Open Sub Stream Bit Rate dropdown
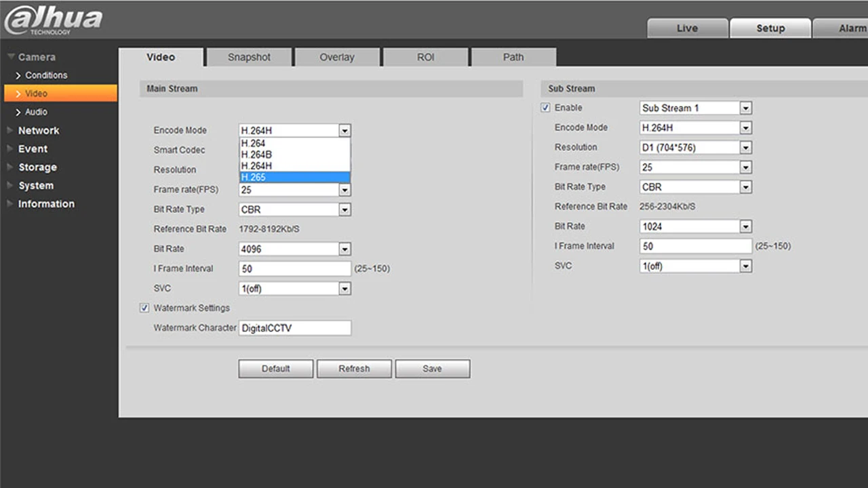The width and height of the screenshot is (868, 488). (x=696, y=226)
